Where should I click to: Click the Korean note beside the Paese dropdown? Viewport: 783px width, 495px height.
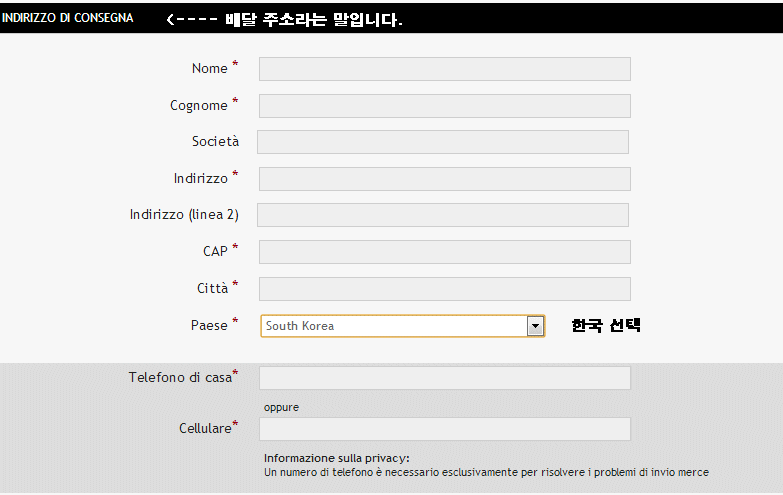click(605, 326)
